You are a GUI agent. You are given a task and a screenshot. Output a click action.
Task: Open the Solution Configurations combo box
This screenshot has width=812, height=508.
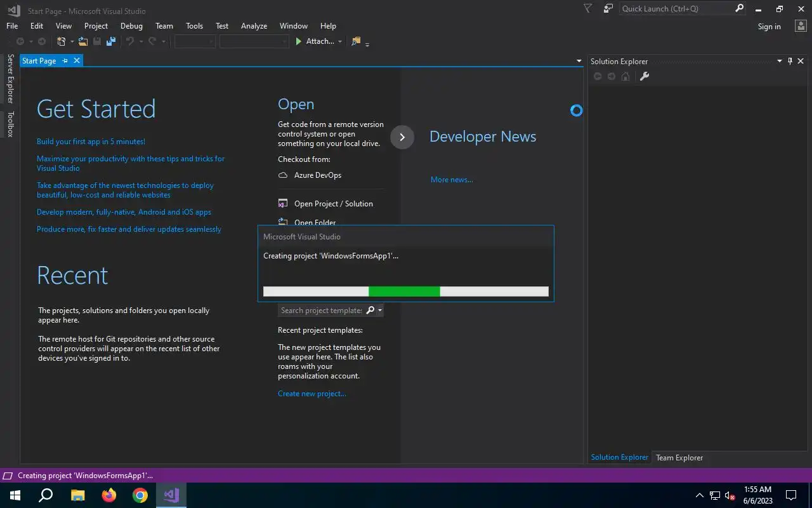click(195, 41)
